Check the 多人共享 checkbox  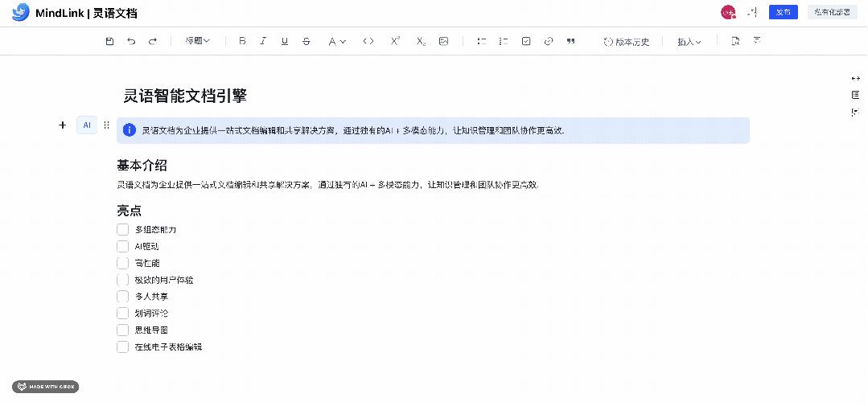122,297
